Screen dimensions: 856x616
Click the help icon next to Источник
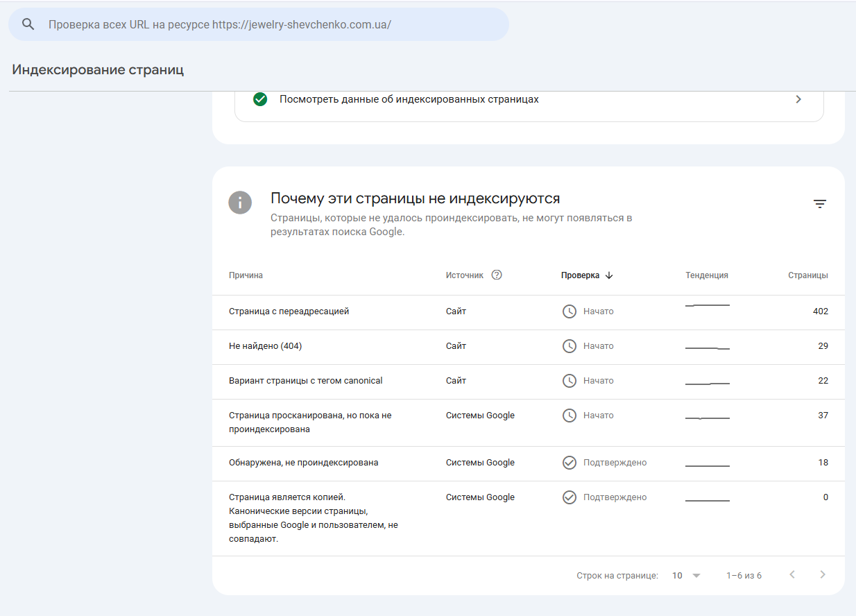tap(497, 275)
